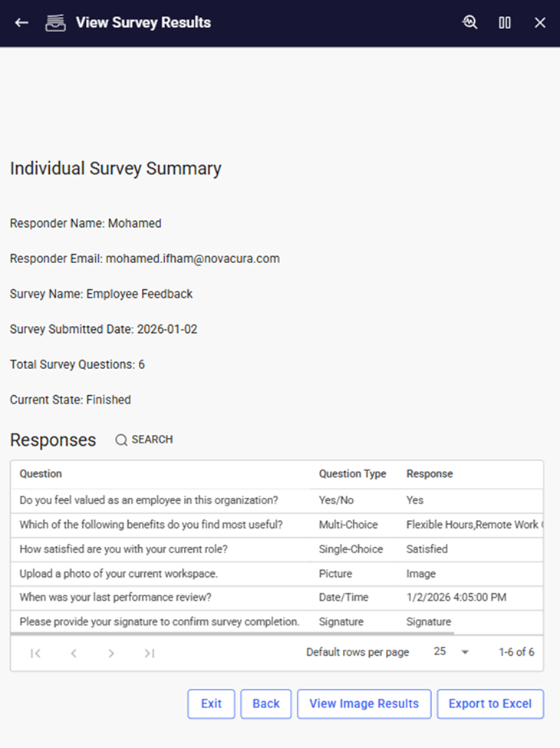Jump to the last page of responses
Viewport: 560px width, 748px height.
click(150, 653)
